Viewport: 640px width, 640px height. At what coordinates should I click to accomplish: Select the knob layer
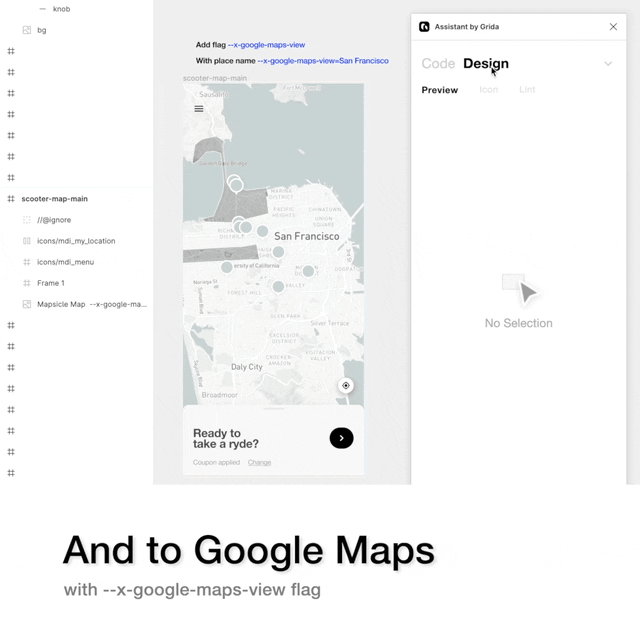pyautogui.click(x=76, y=9)
